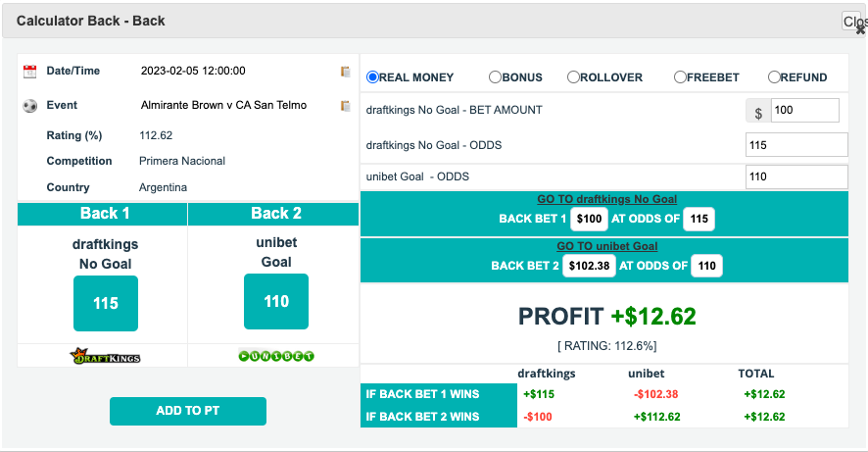Focus the draftkings bet amount field
The width and height of the screenshot is (868, 452).
tap(805, 110)
